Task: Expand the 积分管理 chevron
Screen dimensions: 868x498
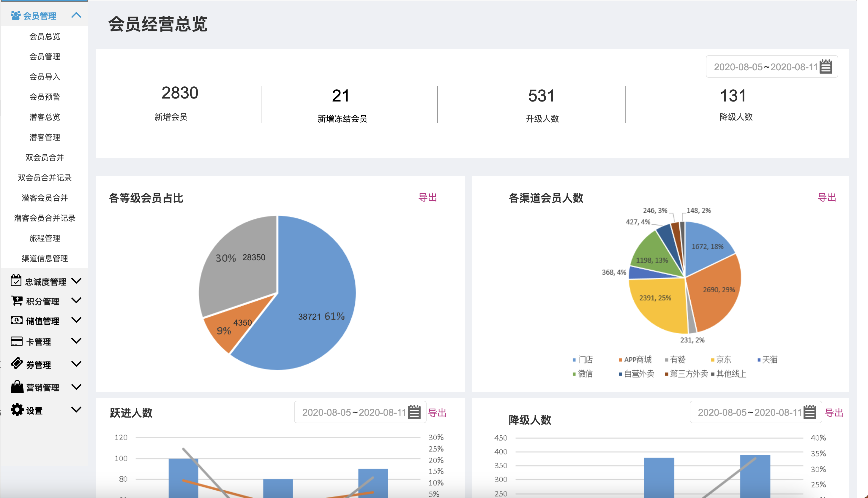Action: 76,300
